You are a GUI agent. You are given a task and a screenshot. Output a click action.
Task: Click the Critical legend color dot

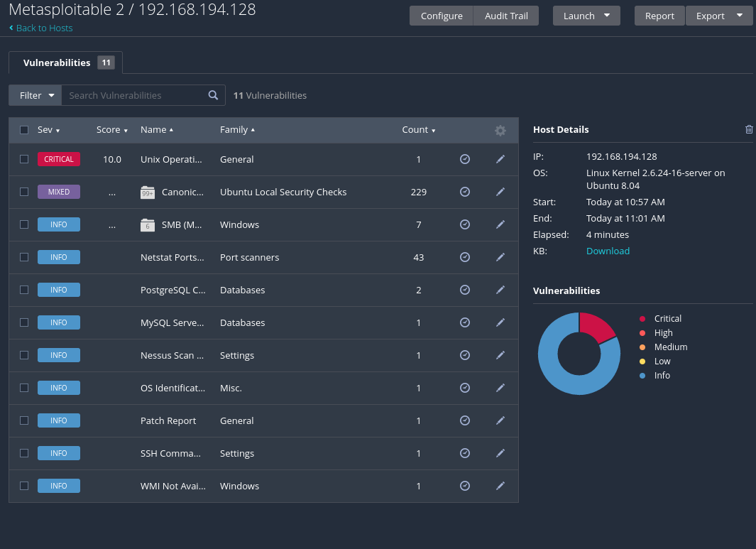pos(642,319)
